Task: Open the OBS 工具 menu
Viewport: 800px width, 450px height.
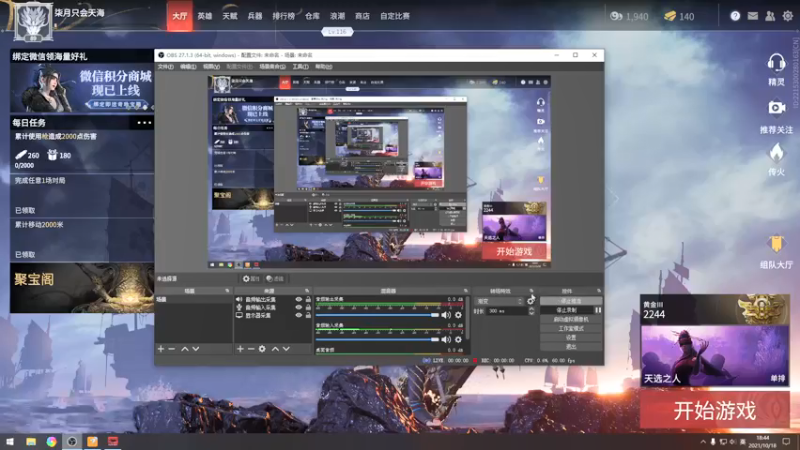Action: (x=300, y=67)
